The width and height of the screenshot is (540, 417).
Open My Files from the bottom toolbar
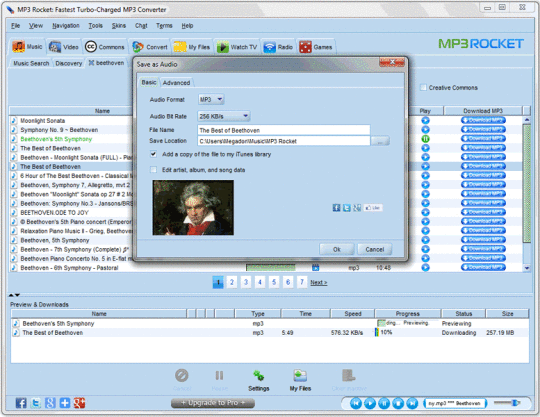tap(300, 380)
